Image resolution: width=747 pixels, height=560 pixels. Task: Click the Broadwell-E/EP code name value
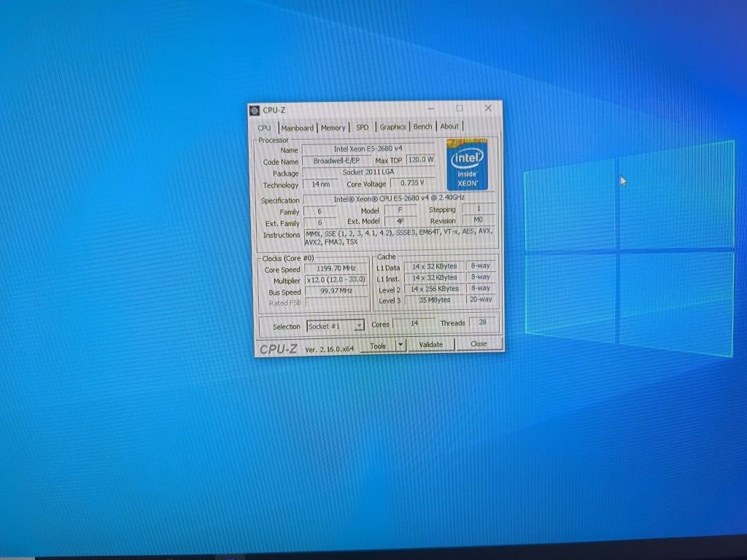coord(336,161)
